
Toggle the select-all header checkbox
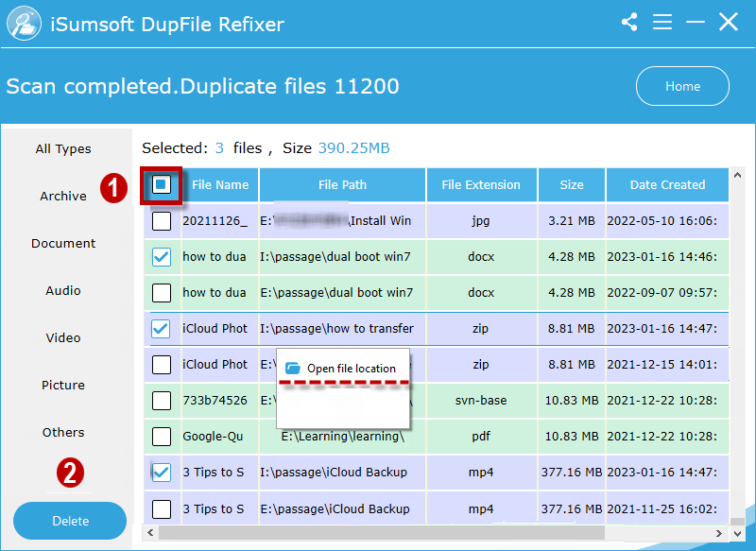pyautogui.click(x=161, y=184)
